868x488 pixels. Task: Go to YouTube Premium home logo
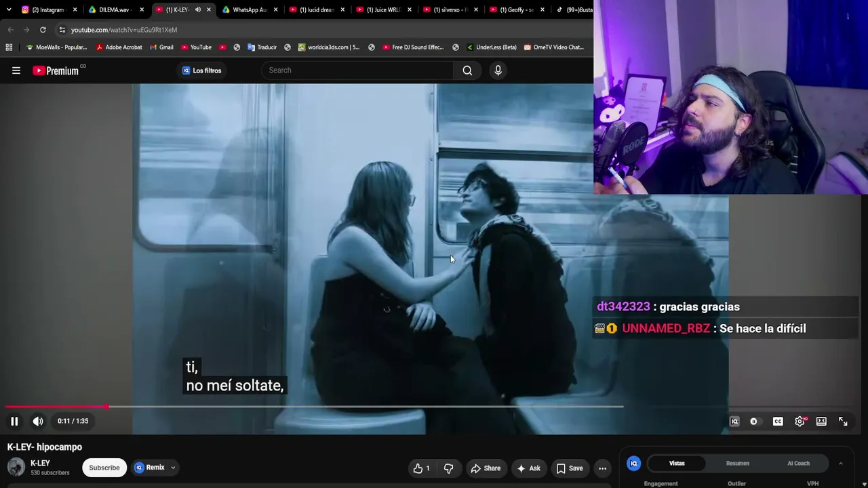59,70
